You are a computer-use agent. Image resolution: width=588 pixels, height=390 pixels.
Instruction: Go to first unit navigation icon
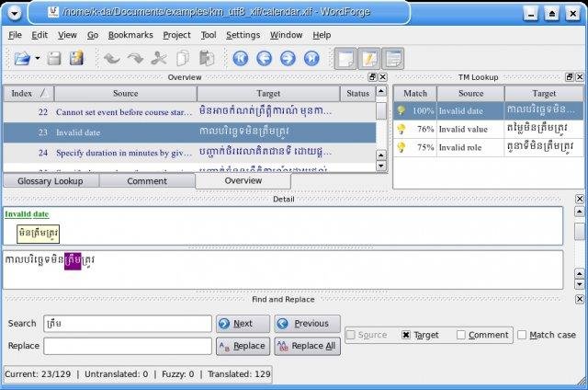click(x=241, y=59)
